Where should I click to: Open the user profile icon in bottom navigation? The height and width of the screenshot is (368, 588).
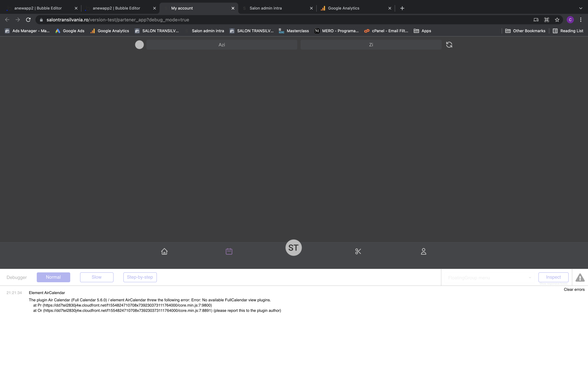point(423,251)
